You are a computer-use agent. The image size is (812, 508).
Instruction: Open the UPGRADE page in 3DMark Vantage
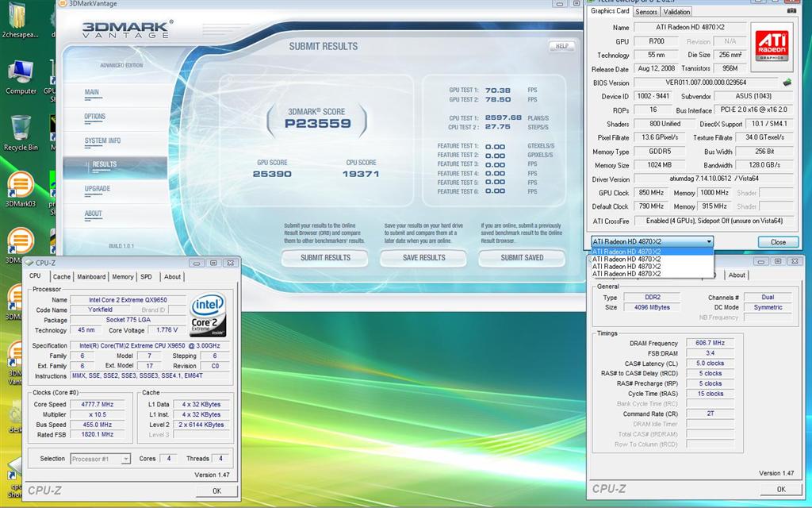[98, 189]
